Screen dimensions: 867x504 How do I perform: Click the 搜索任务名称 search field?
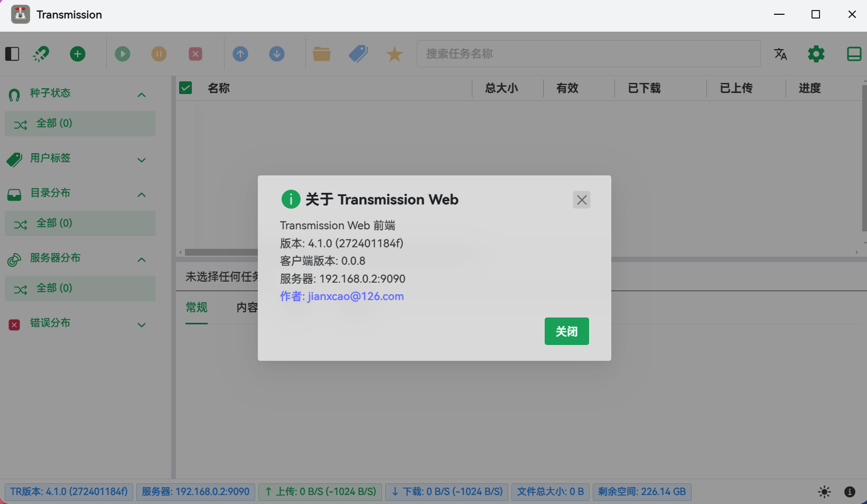pos(589,54)
